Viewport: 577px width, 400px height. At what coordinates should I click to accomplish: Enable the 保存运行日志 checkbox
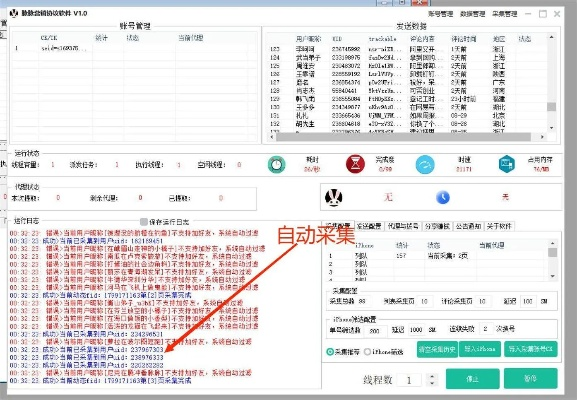(x=144, y=222)
